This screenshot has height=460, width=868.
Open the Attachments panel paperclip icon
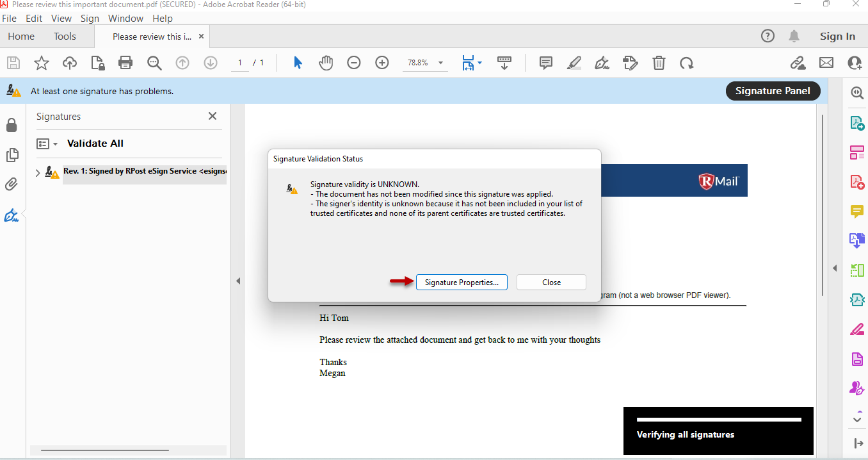[12, 185]
